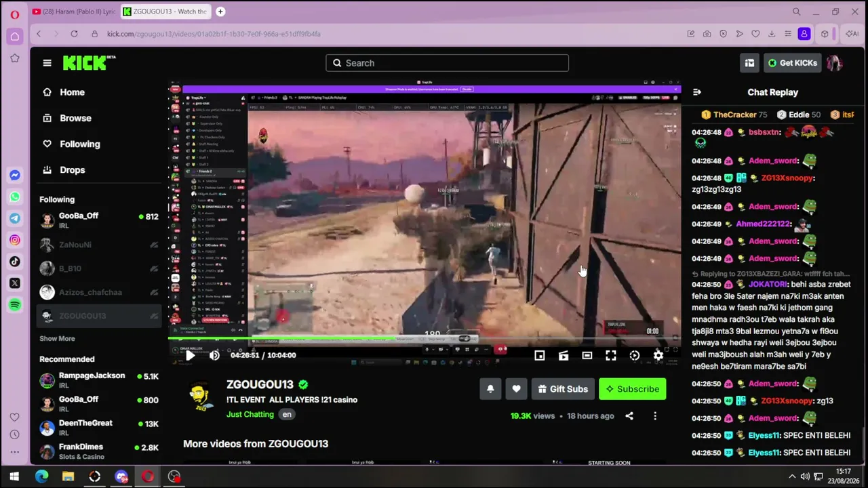The image size is (868, 488).
Task: Play the paused Kick video
Action: (190, 355)
